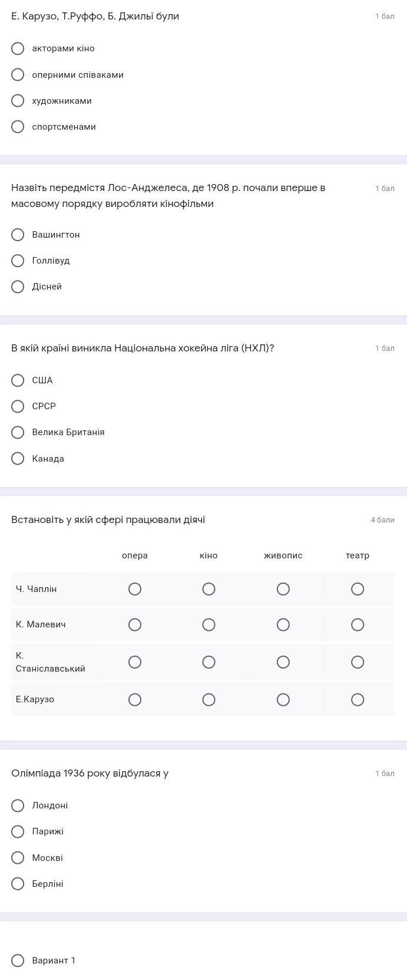Choose the 'СРСР' answer
The image size is (407, 980).
pos(18,406)
